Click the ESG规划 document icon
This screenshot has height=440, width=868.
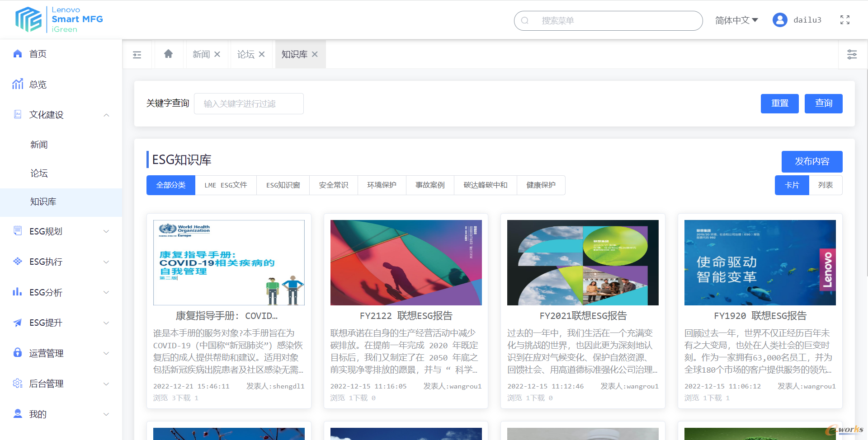point(18,231)
